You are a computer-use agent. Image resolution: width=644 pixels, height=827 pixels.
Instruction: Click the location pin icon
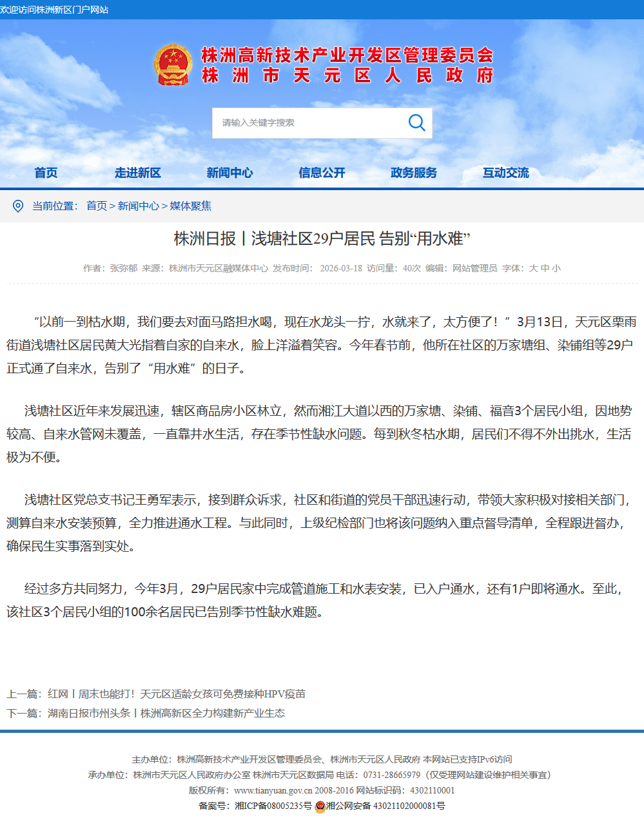(x=18, y=206)
